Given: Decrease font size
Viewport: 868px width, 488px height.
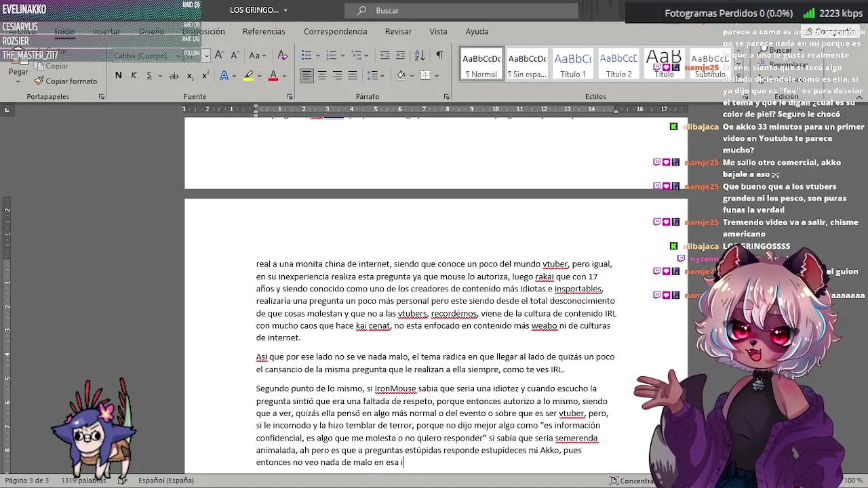Looking at the screenshot, I should pos(234,55).
